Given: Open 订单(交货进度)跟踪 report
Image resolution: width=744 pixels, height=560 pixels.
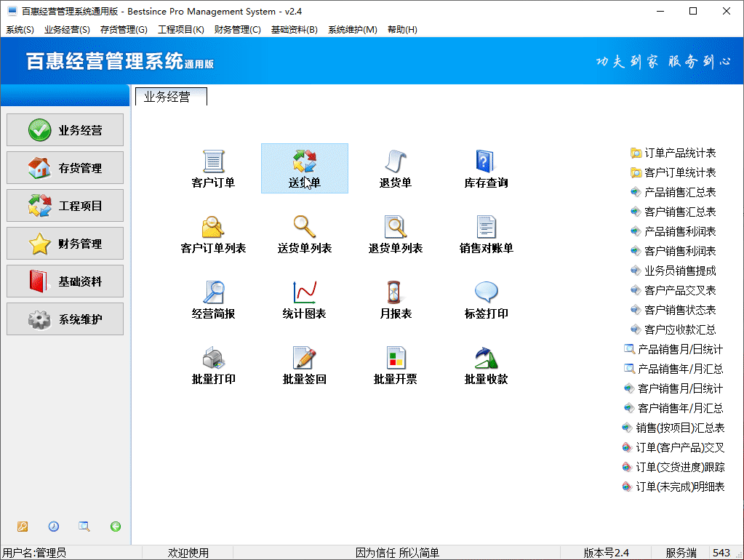Looking at the screenshot, I should click(673, 467).
